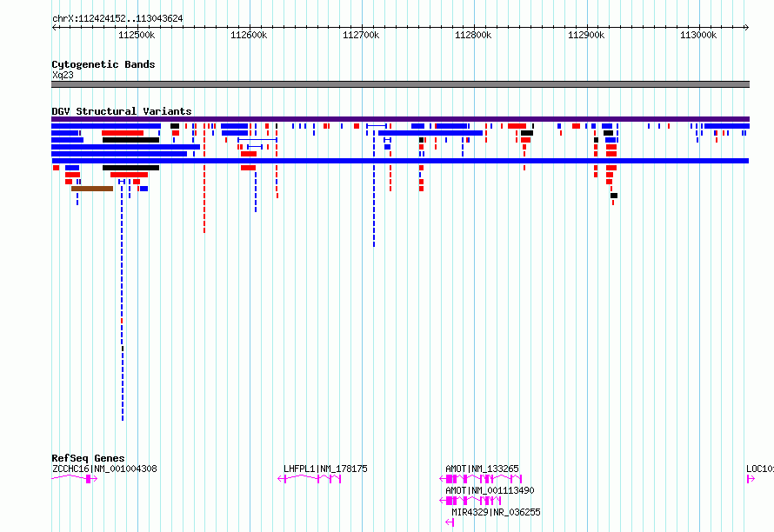The image size is (774, 532).
Task: Click the AMOT|NM_001113490 gene label
Action: point(490,490)
